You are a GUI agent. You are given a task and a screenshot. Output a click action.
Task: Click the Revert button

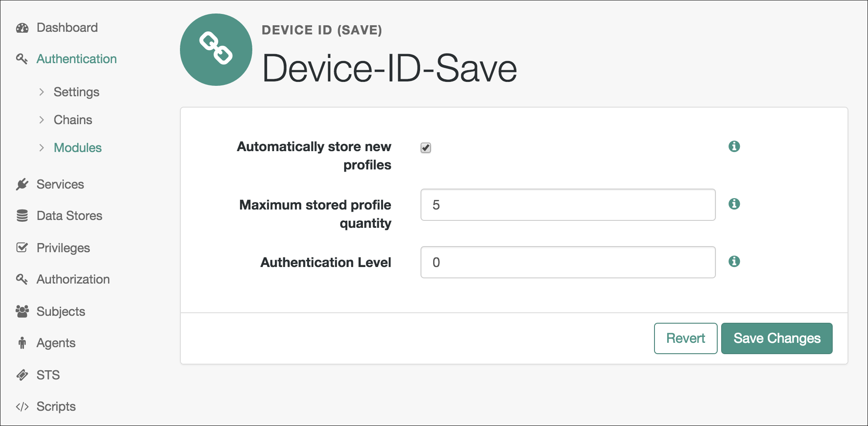[685, 338]
